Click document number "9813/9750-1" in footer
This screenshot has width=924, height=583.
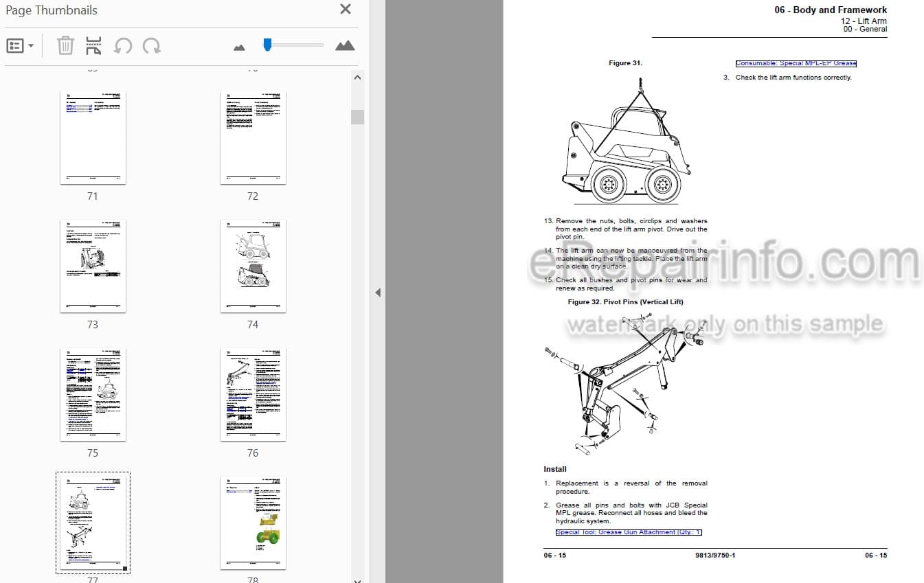click(x=714, y=555)
